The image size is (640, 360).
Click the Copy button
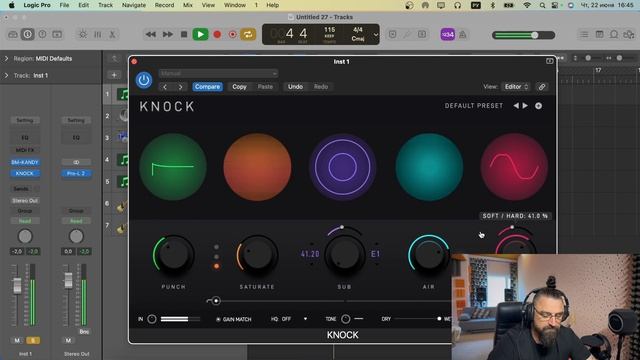pos(240,87)
